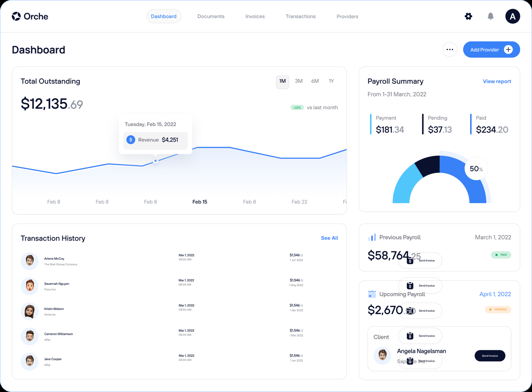Click Jane Cooper's avatar
The height and width of the screenshot is (392, 532).
point(30,361)
